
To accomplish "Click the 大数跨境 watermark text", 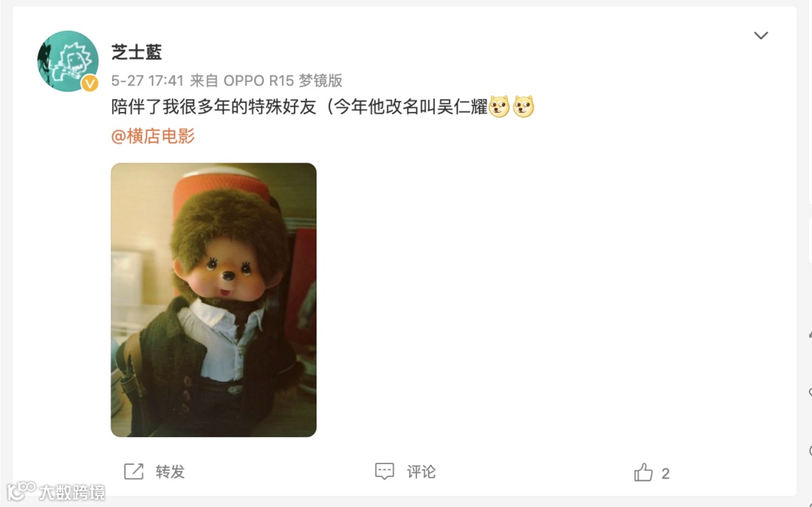I will click(72, 492).
